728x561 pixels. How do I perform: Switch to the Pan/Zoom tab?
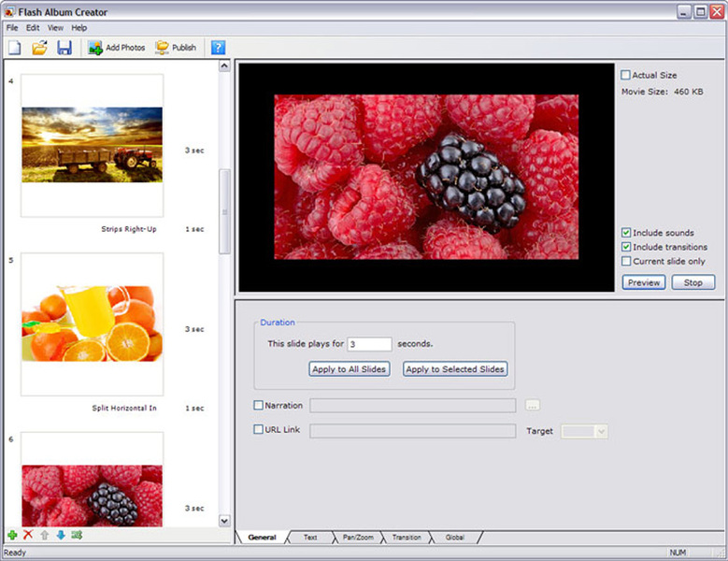358,538
